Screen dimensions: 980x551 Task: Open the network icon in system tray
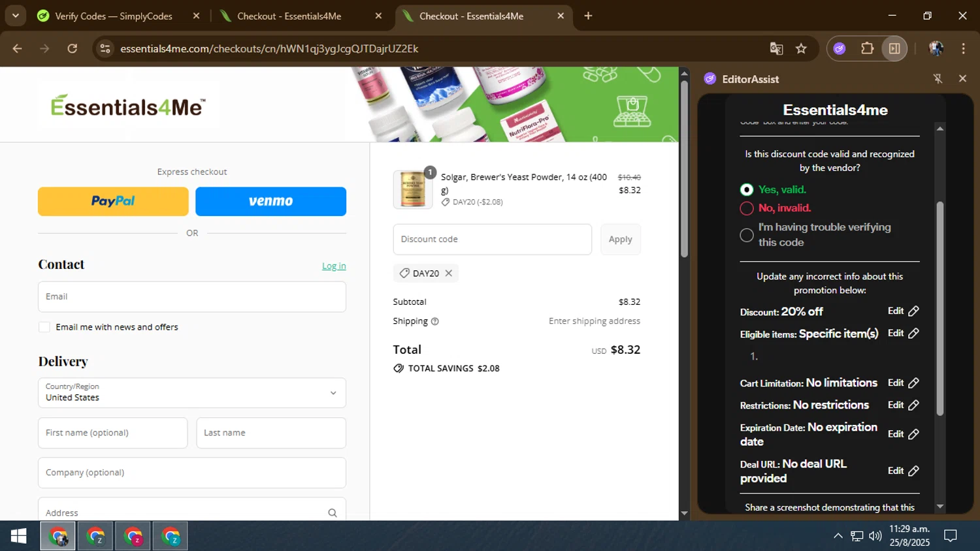pos(857,536)
